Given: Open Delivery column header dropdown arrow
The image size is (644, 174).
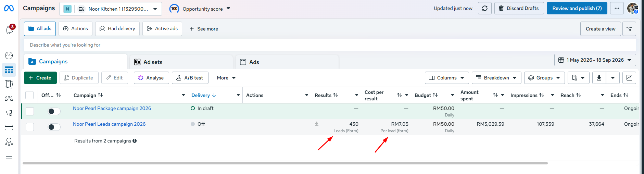Looking at the screenshot, I should coord(238,95).
